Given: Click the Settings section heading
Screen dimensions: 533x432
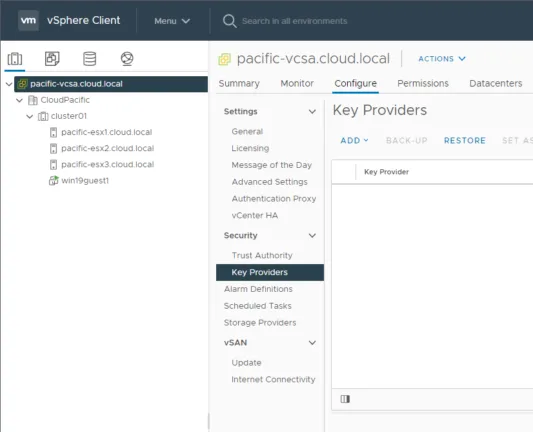Looking at the screenshot, I should tap(240, 111).
